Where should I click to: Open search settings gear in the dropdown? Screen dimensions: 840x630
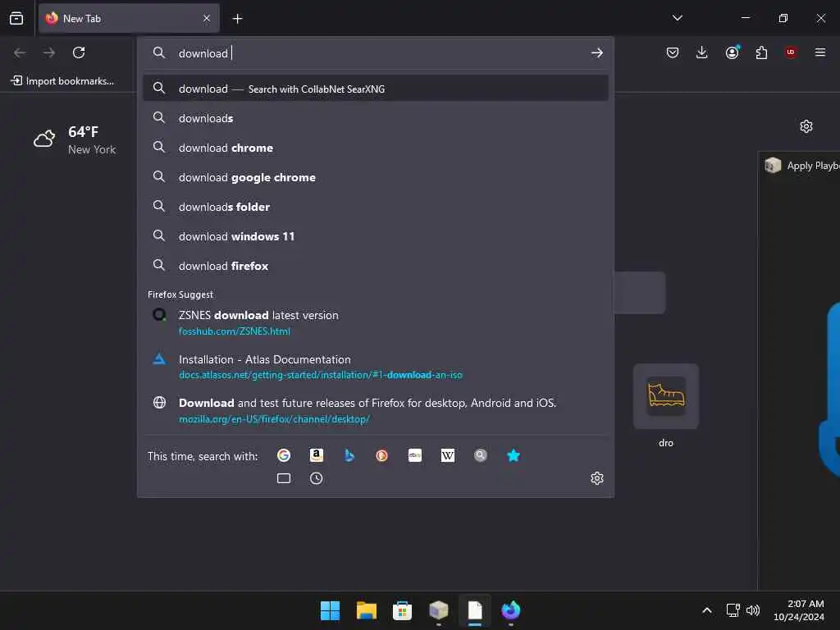pyautogui.click(x=597, y=478)
